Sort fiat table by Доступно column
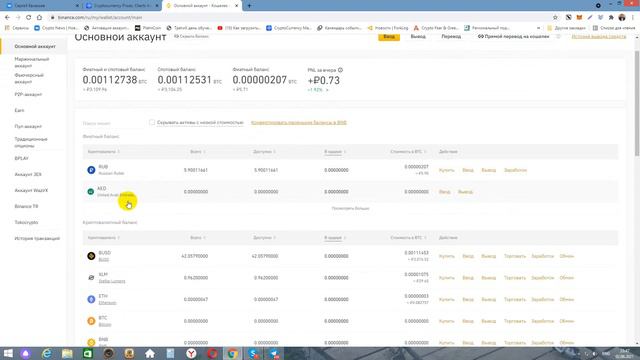 pos(264,151)
